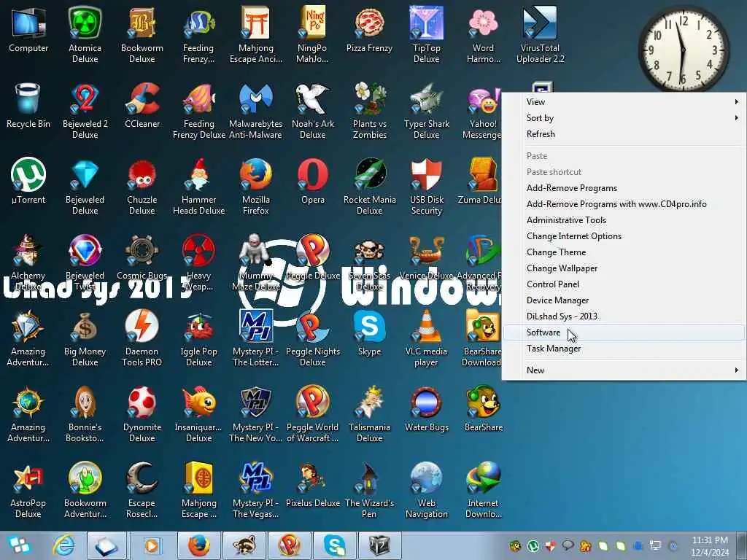Select the Rocket Mania Deluxe icon
747x560 pixels.
pyautogui.click(x=370, y=186)
